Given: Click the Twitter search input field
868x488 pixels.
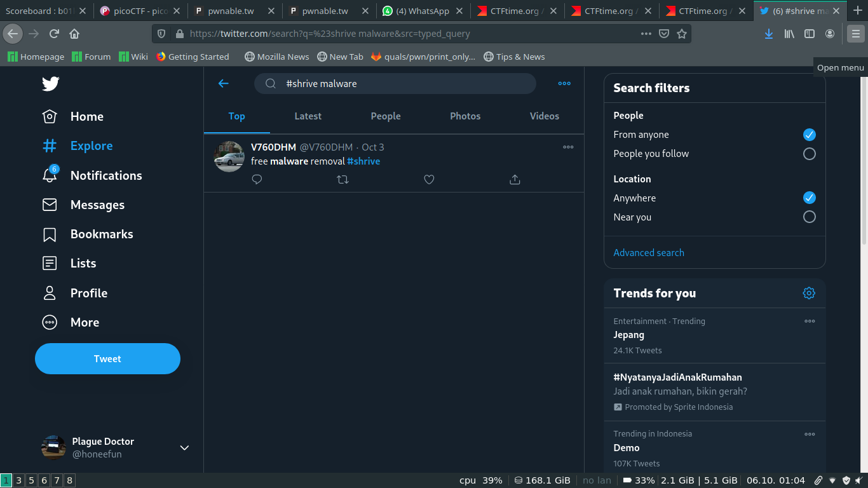Looking at the screenshot, I should tap(395, 83).
